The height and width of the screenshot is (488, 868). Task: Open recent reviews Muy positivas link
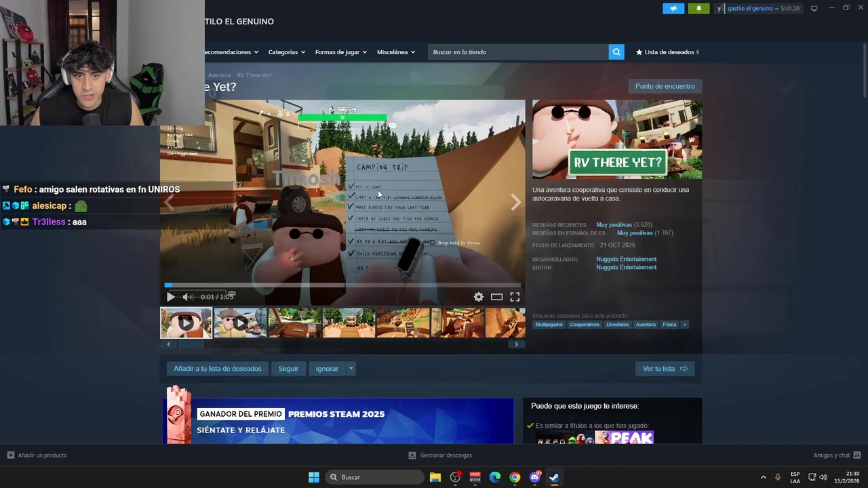tap(614, 225)
